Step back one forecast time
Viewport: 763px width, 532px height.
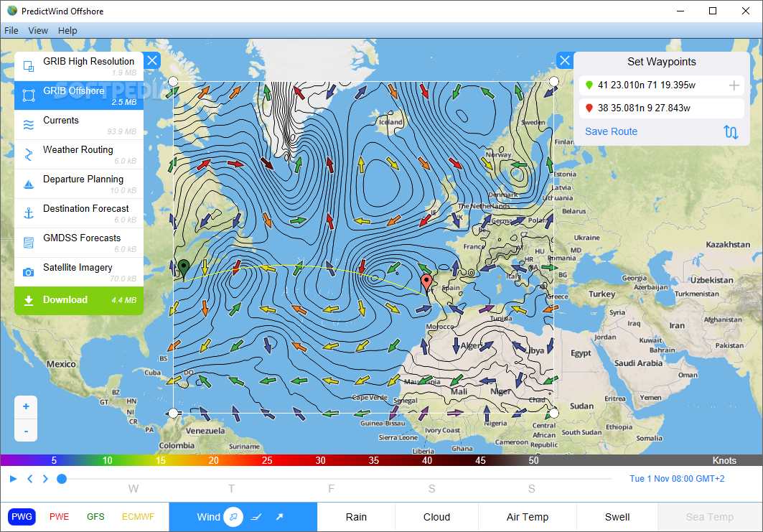click(30, 479)
